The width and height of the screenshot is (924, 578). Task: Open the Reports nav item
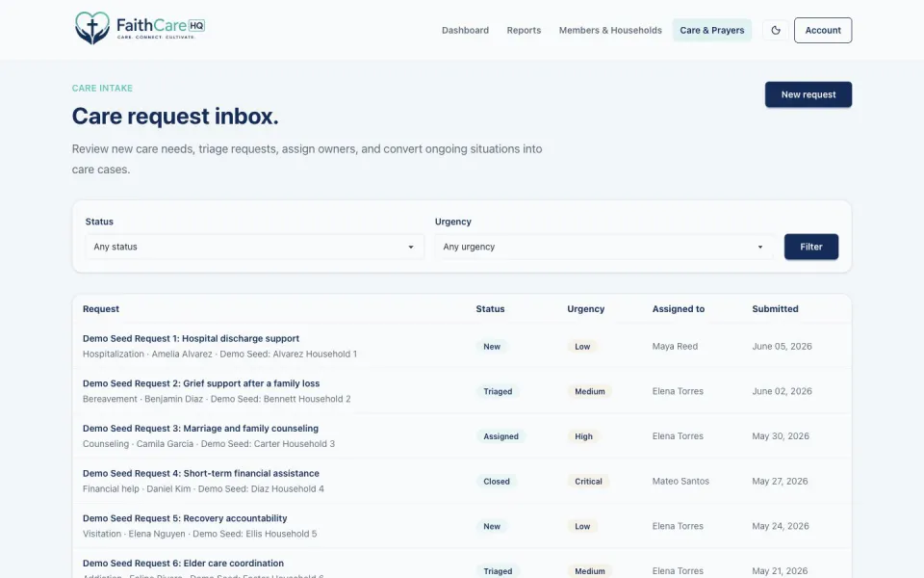click(524, 30)
